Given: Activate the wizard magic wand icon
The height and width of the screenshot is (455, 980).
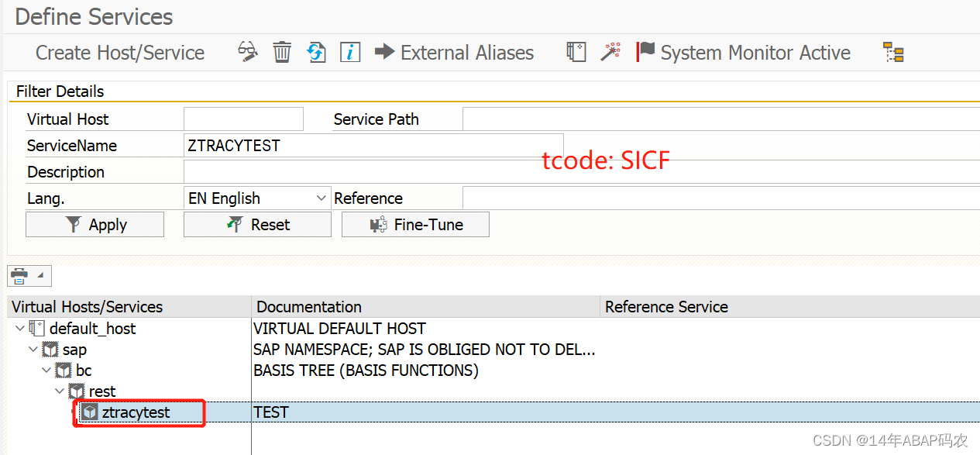Looking at the screenshot, I should [611, 52].
